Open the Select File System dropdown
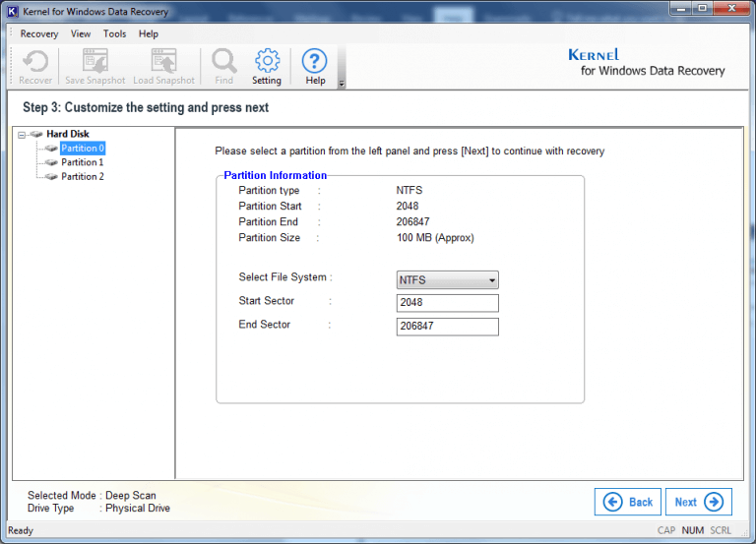 click(448, 280)
